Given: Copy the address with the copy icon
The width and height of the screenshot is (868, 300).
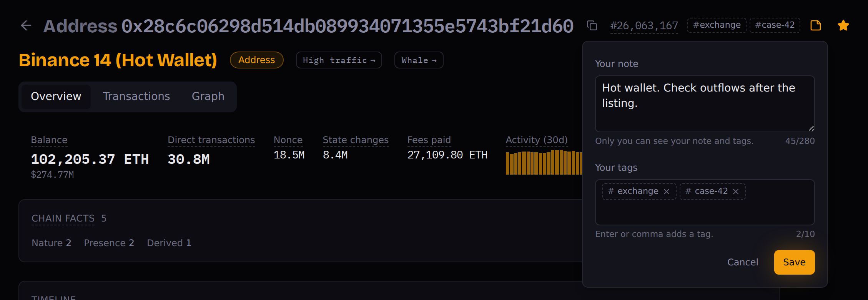Looking at the screenshot, I should click(x=592, y=26).
